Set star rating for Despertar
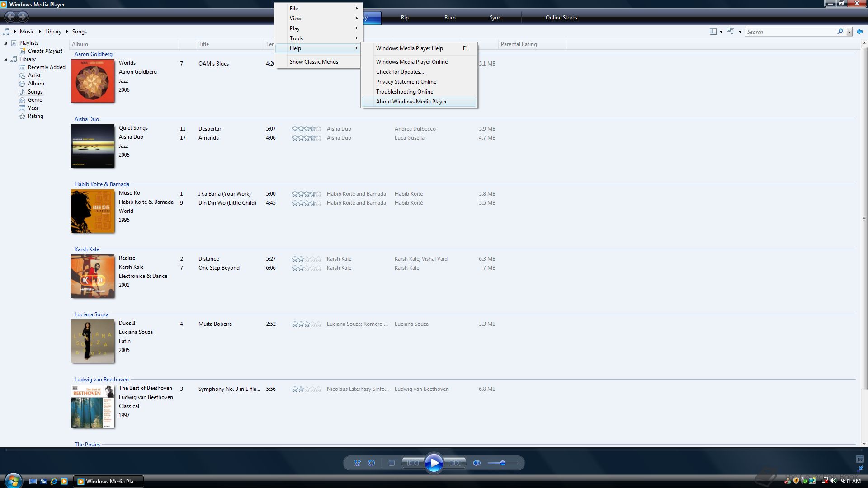Screen dimensions: 868x488 pyautogui.click(x=307, y=129)
